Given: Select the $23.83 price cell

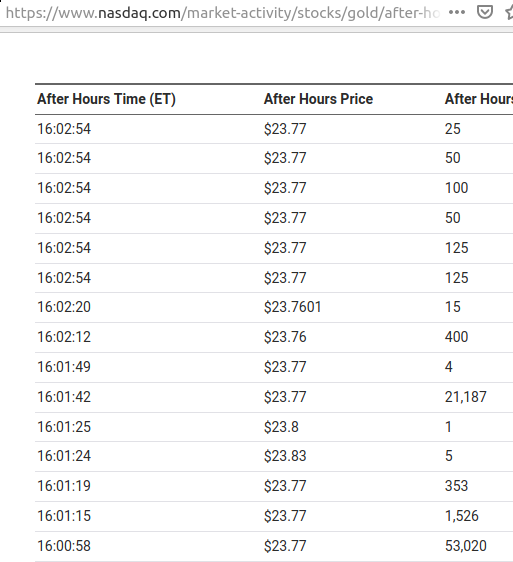Looking at the screenshot, I should pyautogui.click(x=285, y=456).
